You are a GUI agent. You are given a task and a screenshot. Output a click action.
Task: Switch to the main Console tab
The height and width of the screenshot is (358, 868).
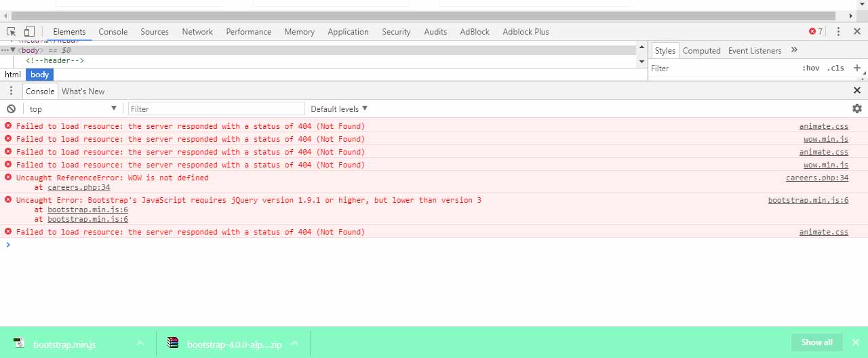tap(113, 32)
